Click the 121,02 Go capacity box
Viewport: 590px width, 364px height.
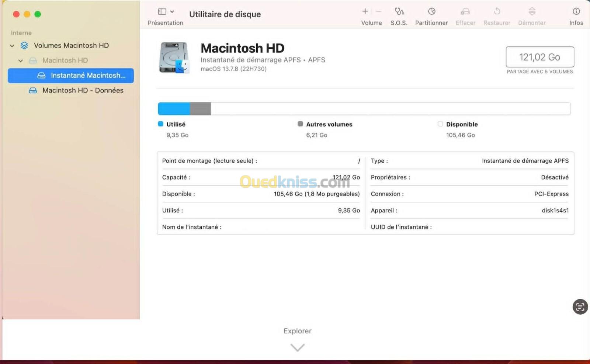coord(539,57)
